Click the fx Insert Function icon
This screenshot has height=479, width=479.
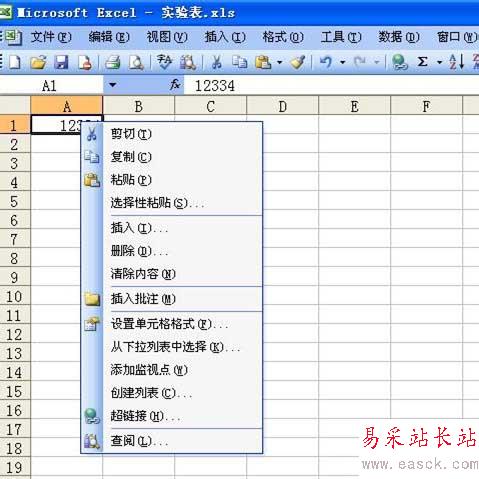175,85
